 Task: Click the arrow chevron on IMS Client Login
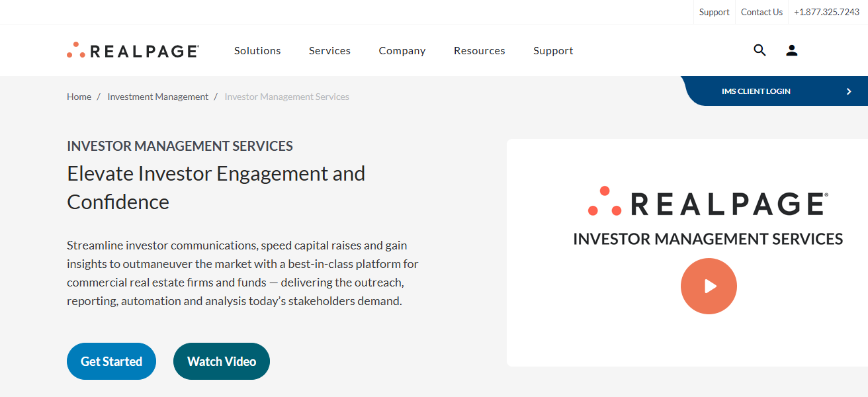849,91
